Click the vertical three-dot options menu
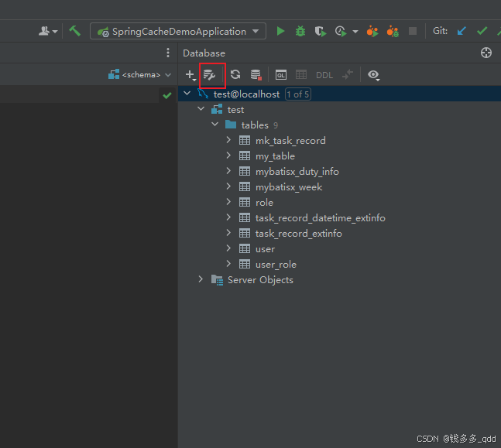Image resolution: width=501 pixels, height=448 pixels. coord(168,53)
